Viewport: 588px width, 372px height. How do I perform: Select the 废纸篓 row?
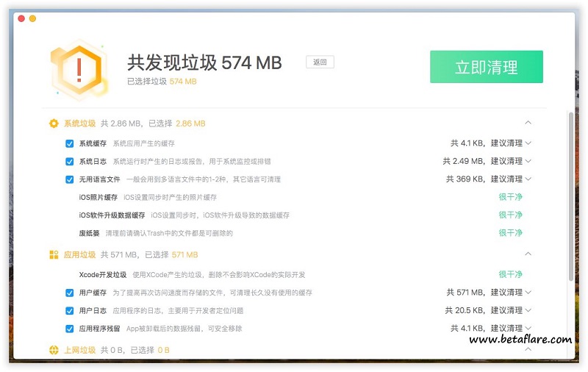[x=89, y=233]
